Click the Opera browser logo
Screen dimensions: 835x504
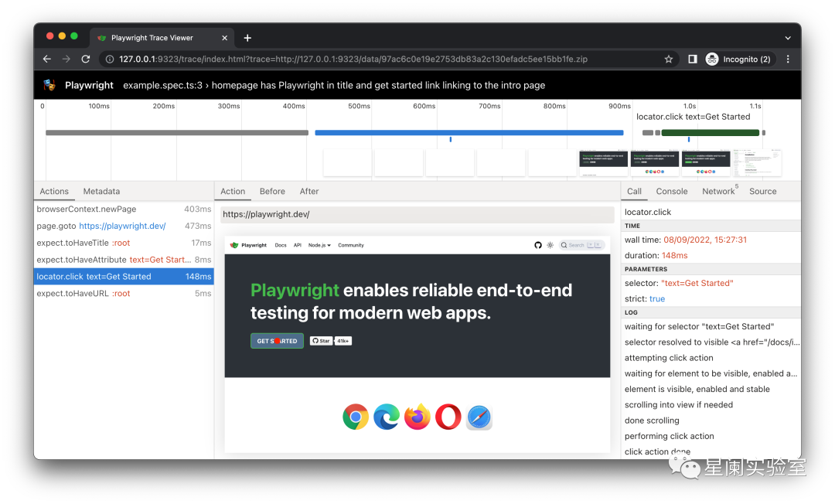point(448,417)
